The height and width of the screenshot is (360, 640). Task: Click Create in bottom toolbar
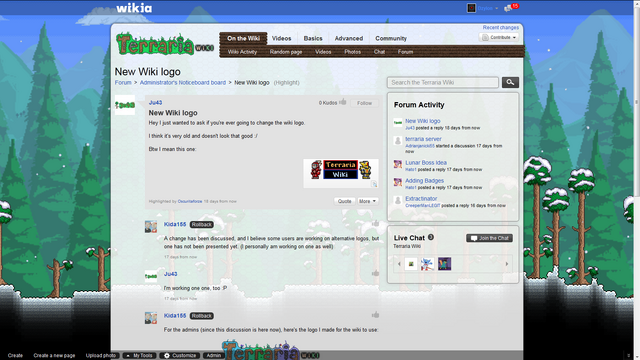pyautogui.click(x=15, y=356)
